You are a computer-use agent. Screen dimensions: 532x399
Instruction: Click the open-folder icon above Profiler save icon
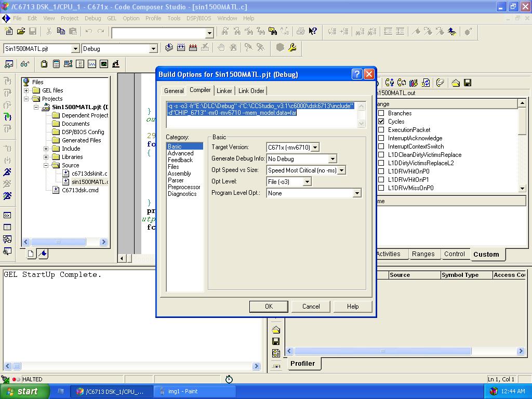pos(276,329)
